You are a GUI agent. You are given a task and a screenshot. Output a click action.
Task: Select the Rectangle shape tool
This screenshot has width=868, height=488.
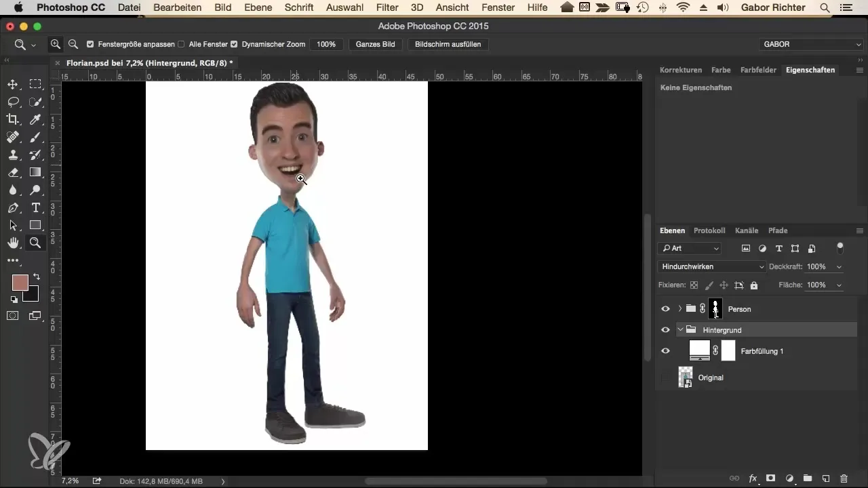click(x=35, y=225)
